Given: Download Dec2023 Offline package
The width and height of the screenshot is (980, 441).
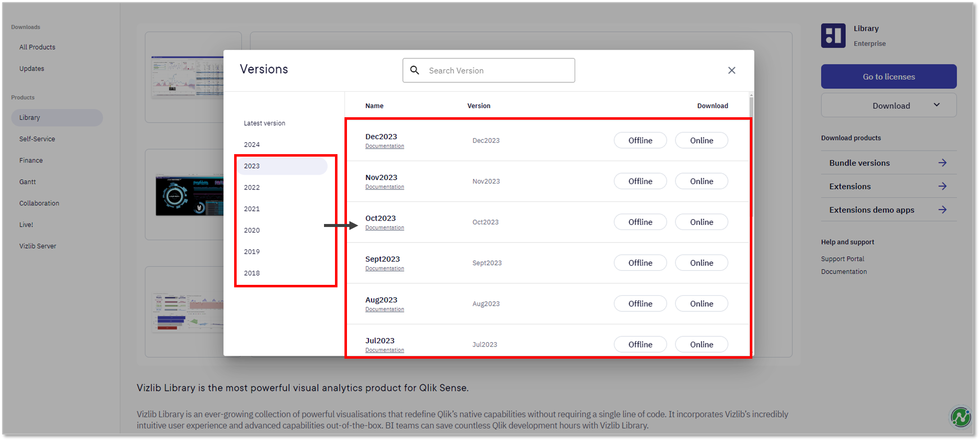Looking at the screenshot, I should pyautogui.click(x=640, y=140).
